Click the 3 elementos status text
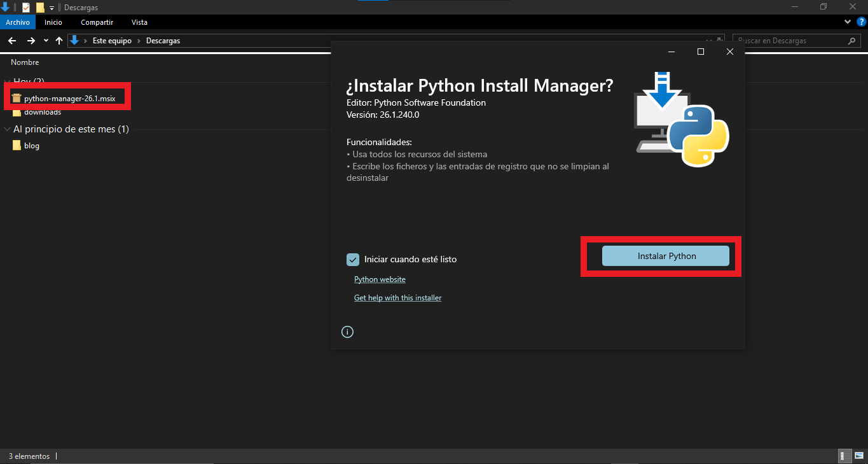The height and width of the screenshot is (464, 868). pos(29,456)
